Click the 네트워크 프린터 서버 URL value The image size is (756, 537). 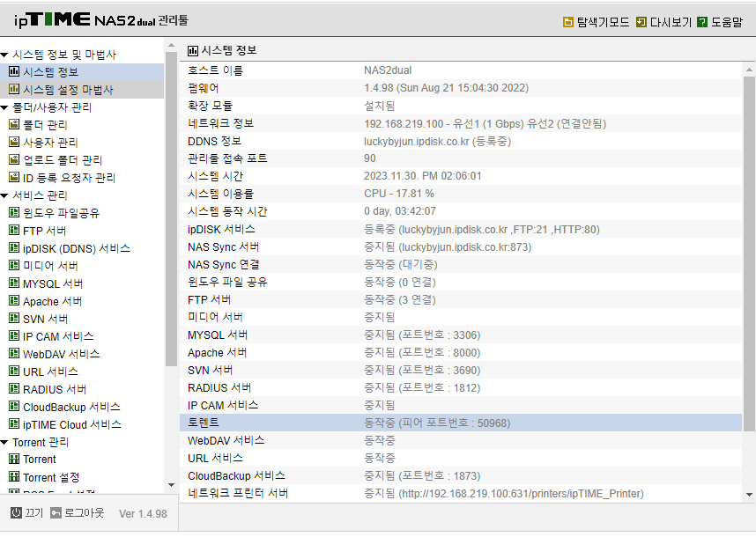tap(504, 494)
